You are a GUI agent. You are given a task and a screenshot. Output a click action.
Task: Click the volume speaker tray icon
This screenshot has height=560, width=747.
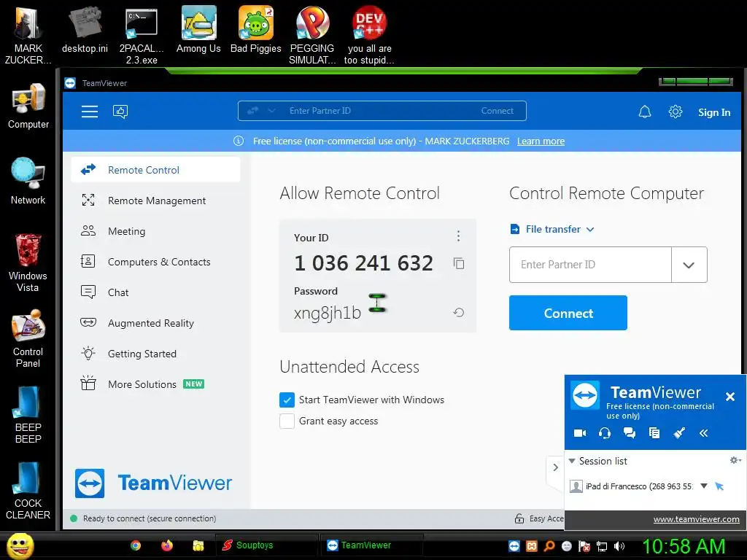pyautogui.click(x=620, y=546)
